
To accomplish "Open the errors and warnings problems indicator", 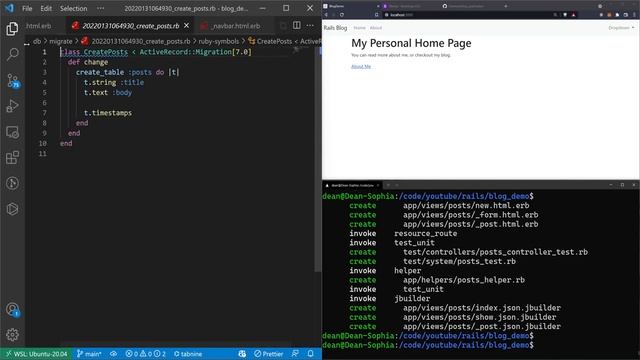I will pos(145,353).
